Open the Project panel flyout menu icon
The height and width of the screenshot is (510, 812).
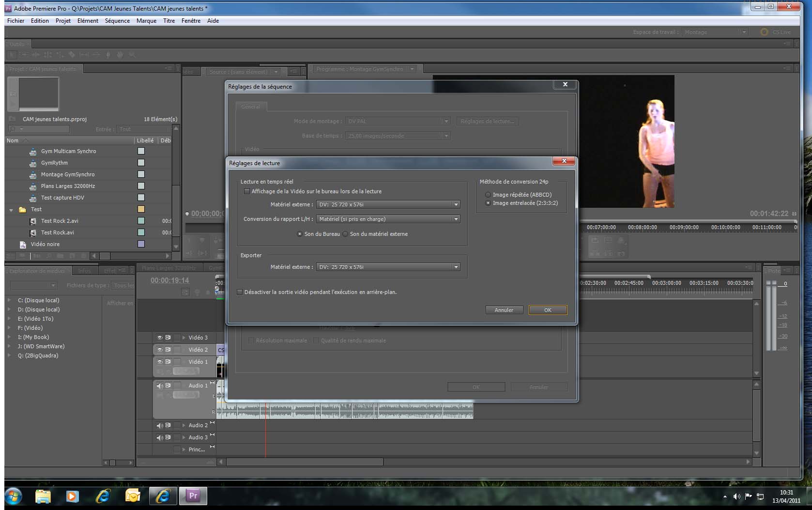(x=168, y=68)
